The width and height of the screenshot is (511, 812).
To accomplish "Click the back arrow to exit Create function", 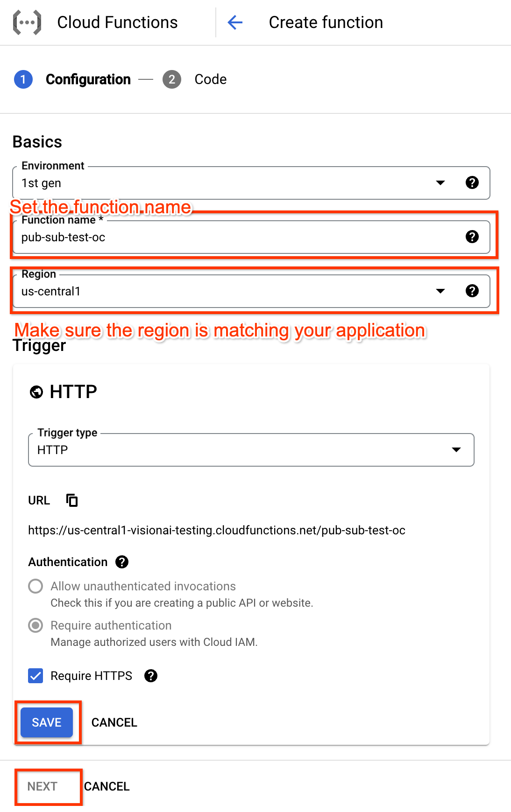I will point(235,22).
